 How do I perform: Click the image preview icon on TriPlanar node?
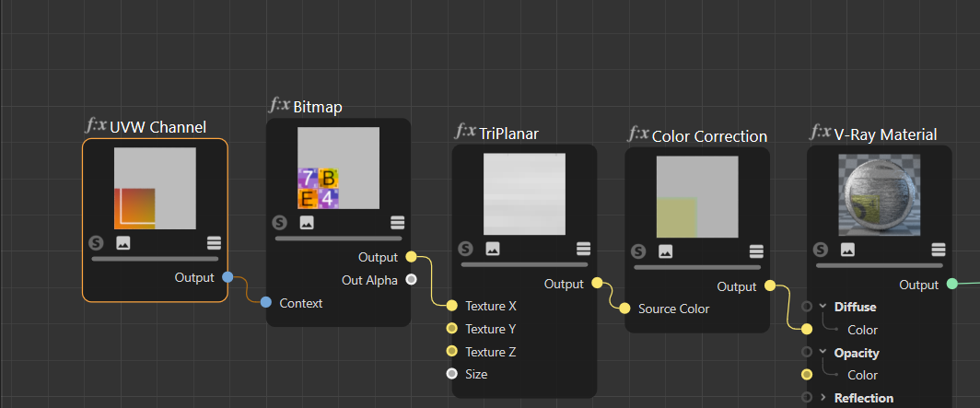click(493, 249)
